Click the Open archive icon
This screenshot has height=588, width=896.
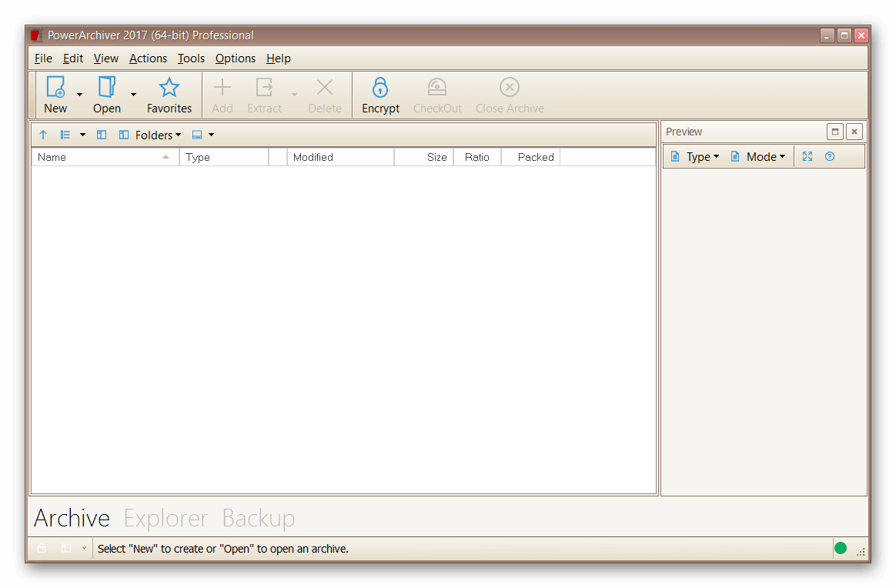click(107, 87)
